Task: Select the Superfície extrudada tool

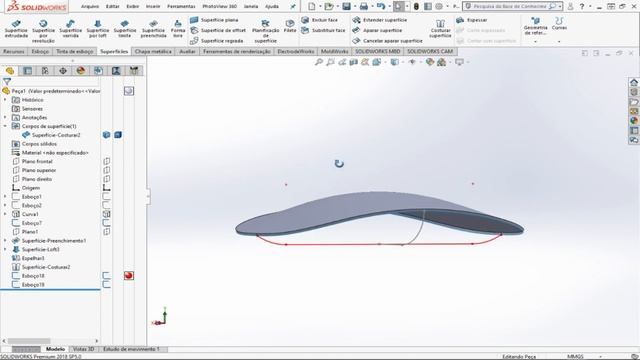Action: point(16,29)
